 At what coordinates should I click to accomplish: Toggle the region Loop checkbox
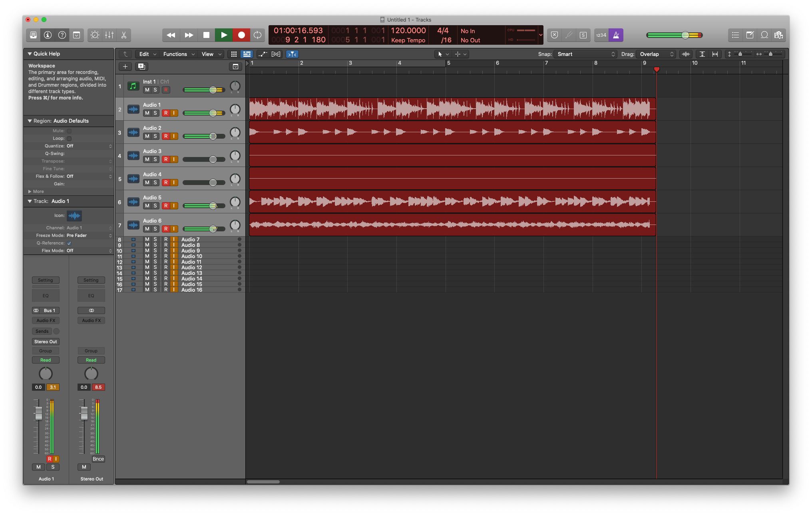[69, 138]
